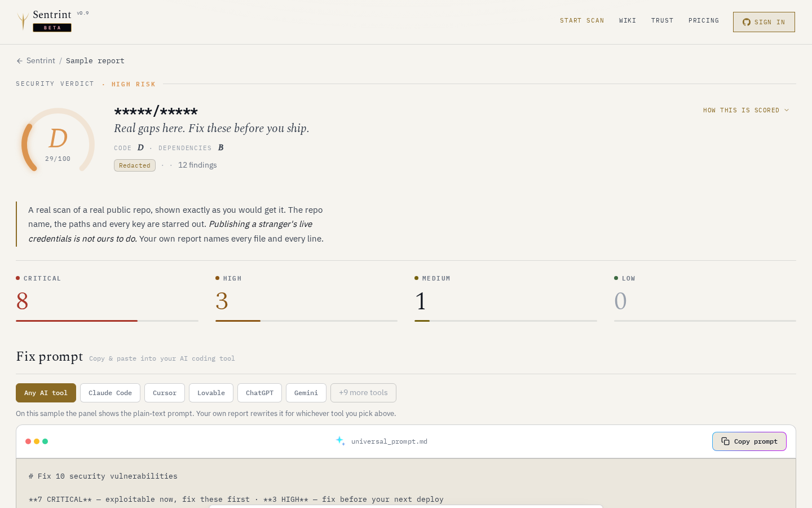Choose the Gemini tool tab
Image resolution: width=812 pixels, height=508 pixels.
[x=306, y=393]
